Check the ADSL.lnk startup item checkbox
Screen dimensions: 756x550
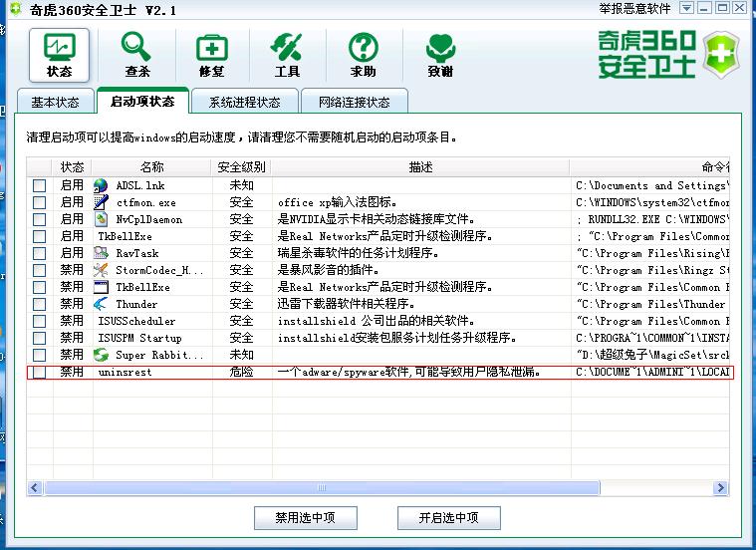[40, 185]
